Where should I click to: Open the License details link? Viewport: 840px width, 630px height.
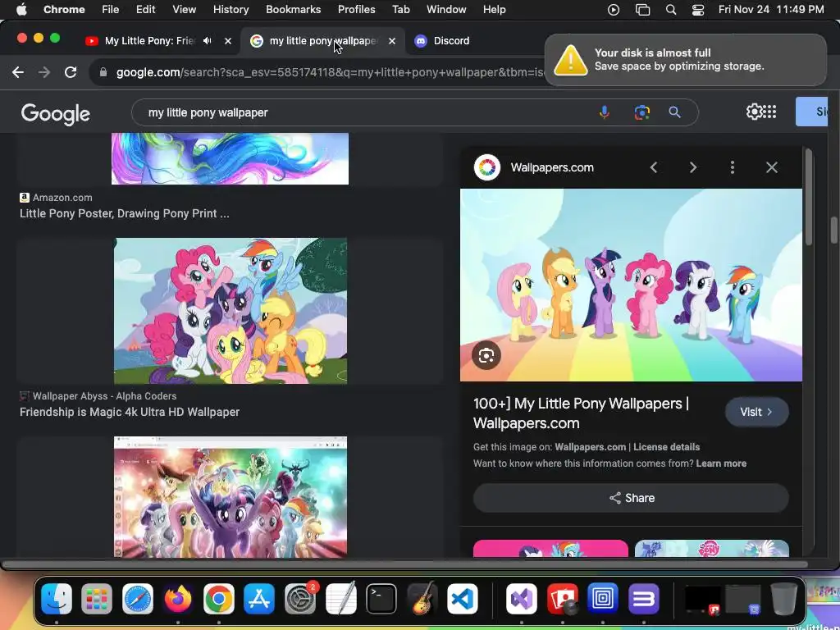coord(666,447)
